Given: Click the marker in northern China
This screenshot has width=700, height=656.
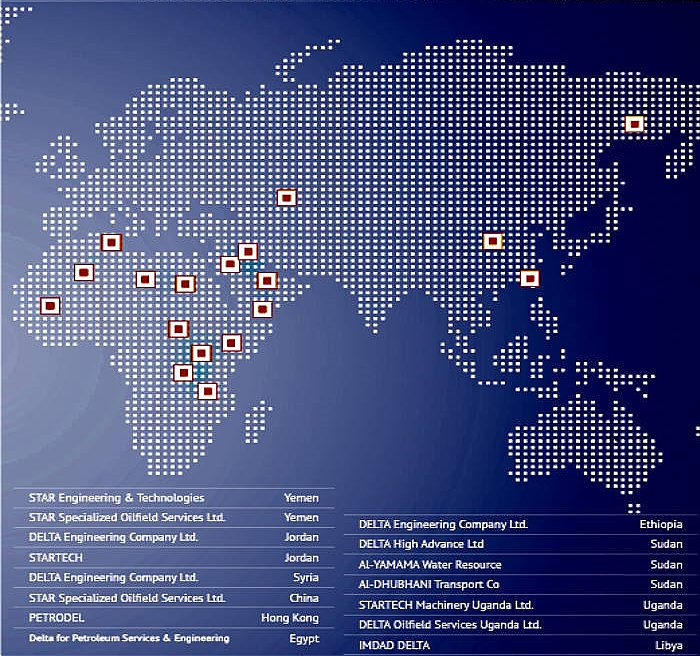Looking at the screenshot, I should [x=492, y=241].
